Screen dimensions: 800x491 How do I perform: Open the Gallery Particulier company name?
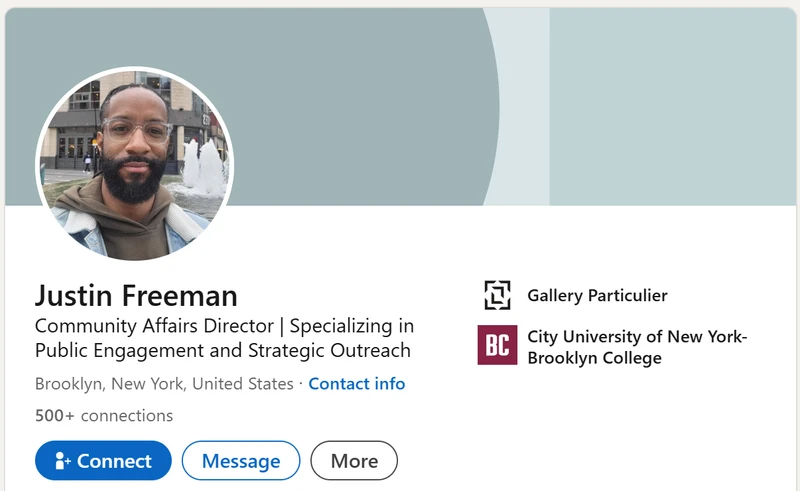tap(597, 295)
